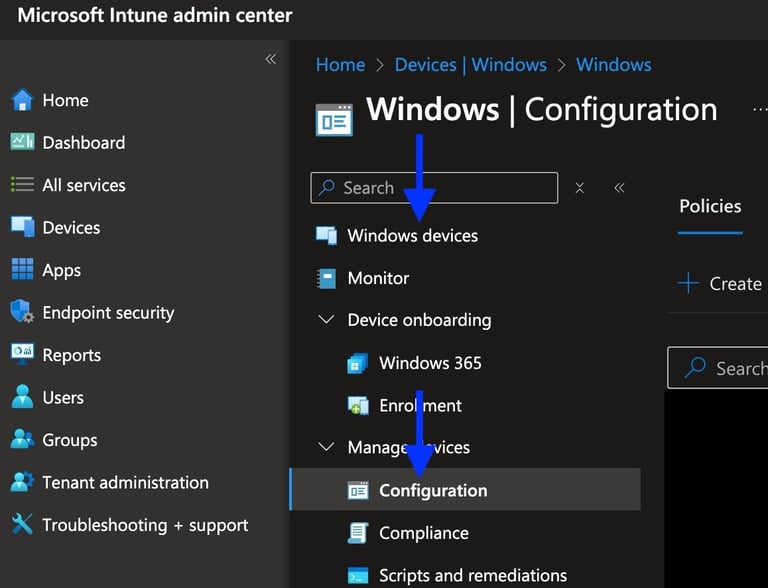Open Apps in the left sidebar
The height and width of the screenshot is (588, 768).
point(61,270)
